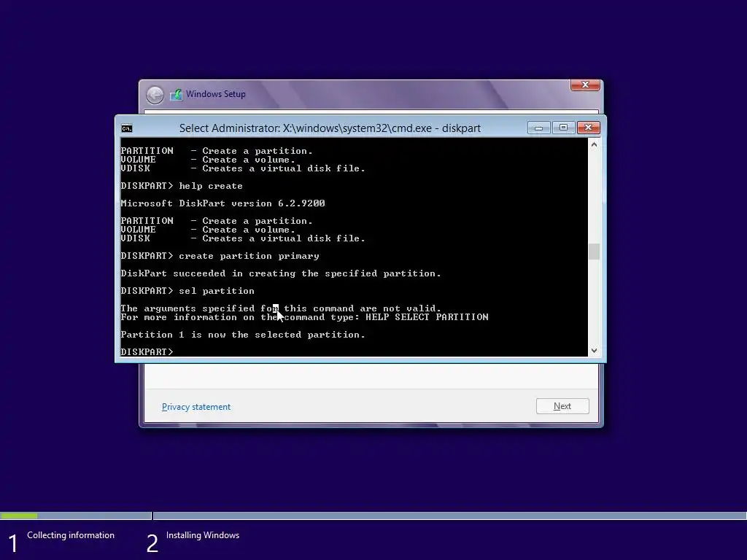Click the console scrollbar thumb
The image size is (747, 560).
594,252
